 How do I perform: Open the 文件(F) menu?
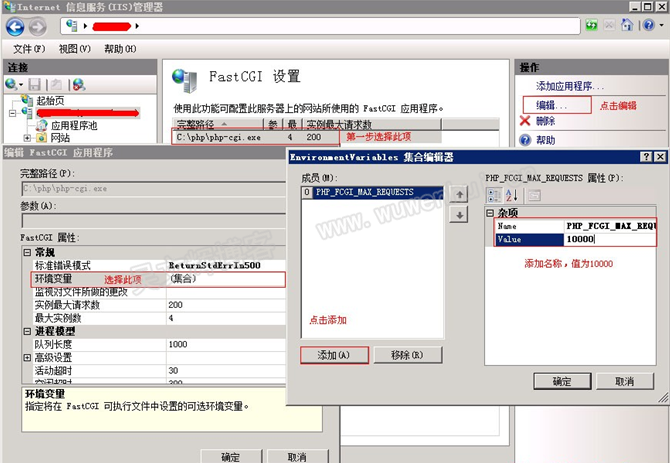click(x=29, y=48)
